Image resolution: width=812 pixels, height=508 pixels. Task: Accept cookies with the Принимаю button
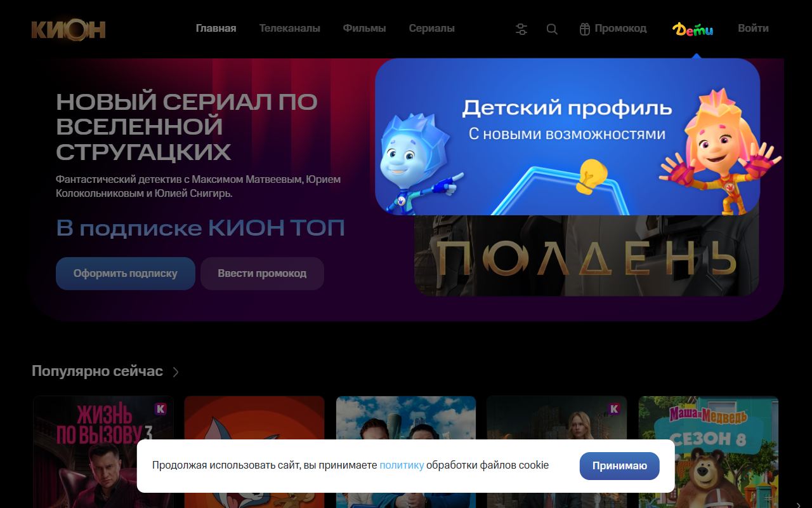620,466
